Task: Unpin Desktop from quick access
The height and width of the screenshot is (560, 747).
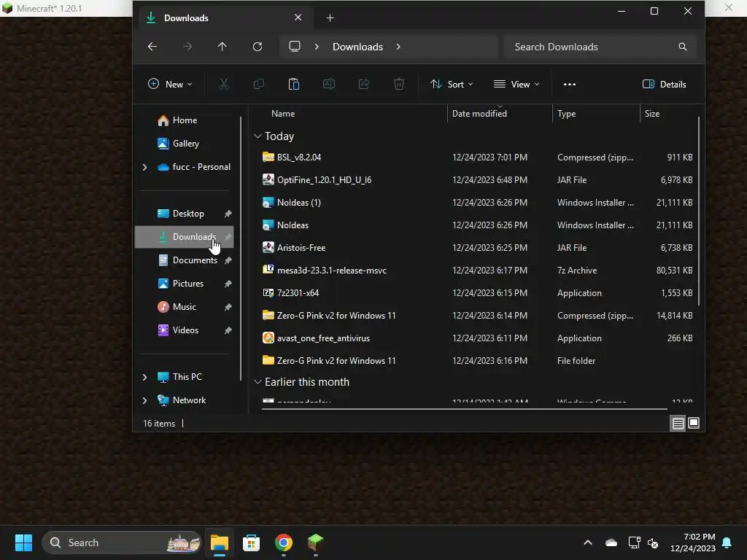Action: pyautogui.click(x=228, y=214)
